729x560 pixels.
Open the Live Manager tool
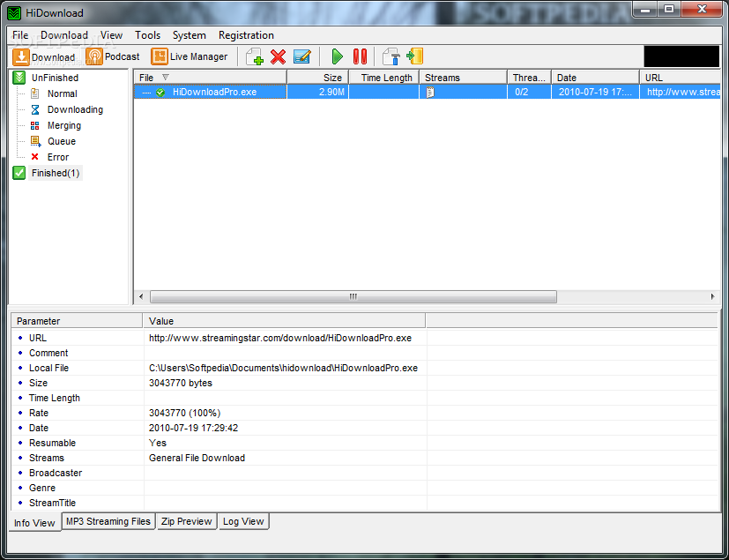pos(190,56)
